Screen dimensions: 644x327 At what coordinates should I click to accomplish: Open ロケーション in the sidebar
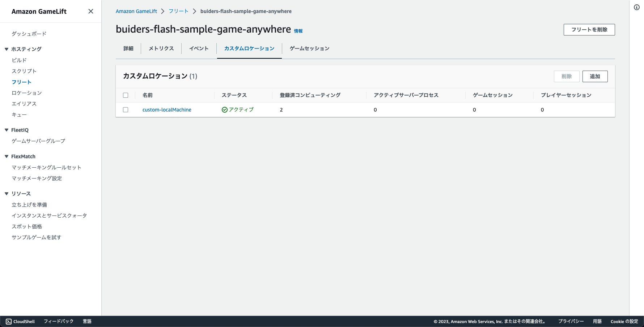point(27,93)
